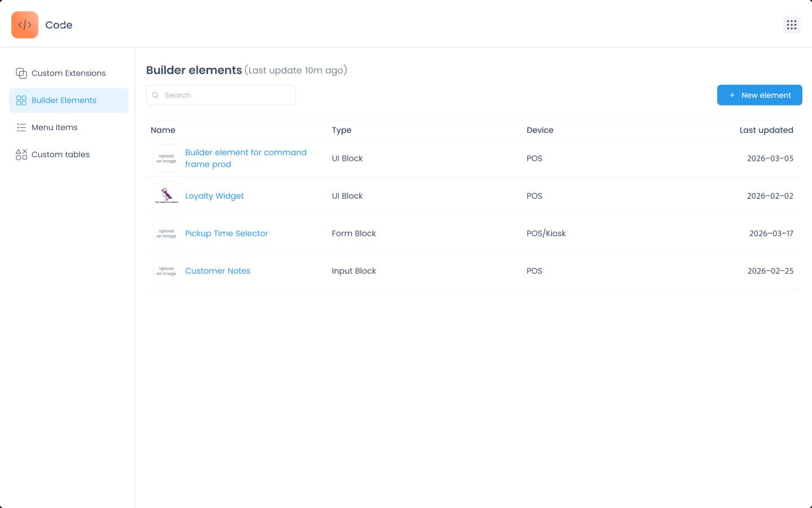The height and width of the screenshot is (508, 812).
Task: Click the magnifier icon in search box
Action: (156, 95)
